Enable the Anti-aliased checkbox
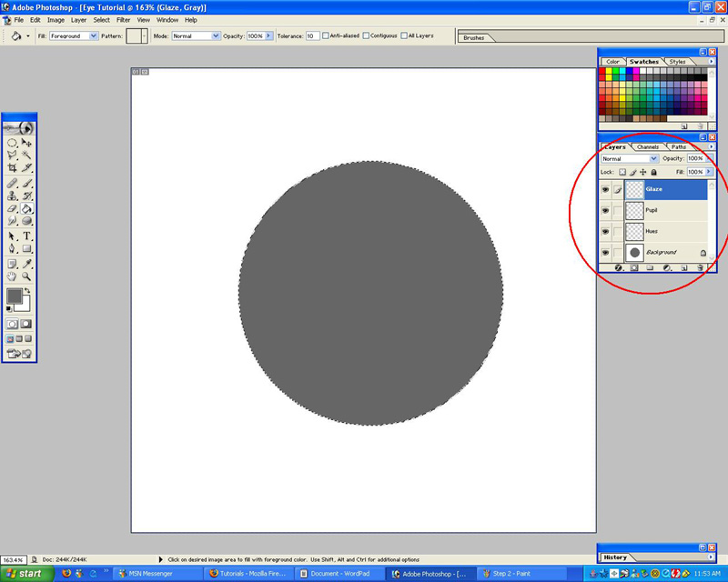 [326, 35]
